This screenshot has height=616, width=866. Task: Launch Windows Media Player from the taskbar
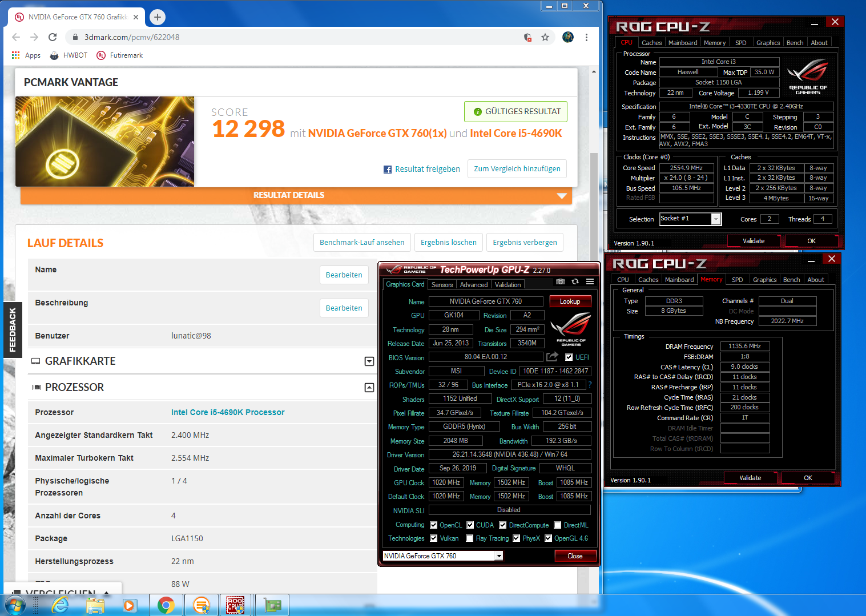130,605
